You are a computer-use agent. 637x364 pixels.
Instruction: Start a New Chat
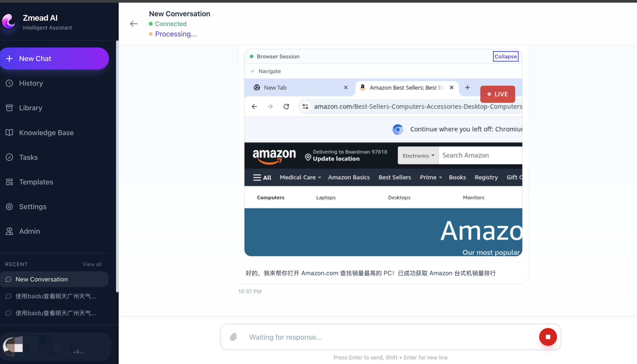54,58
